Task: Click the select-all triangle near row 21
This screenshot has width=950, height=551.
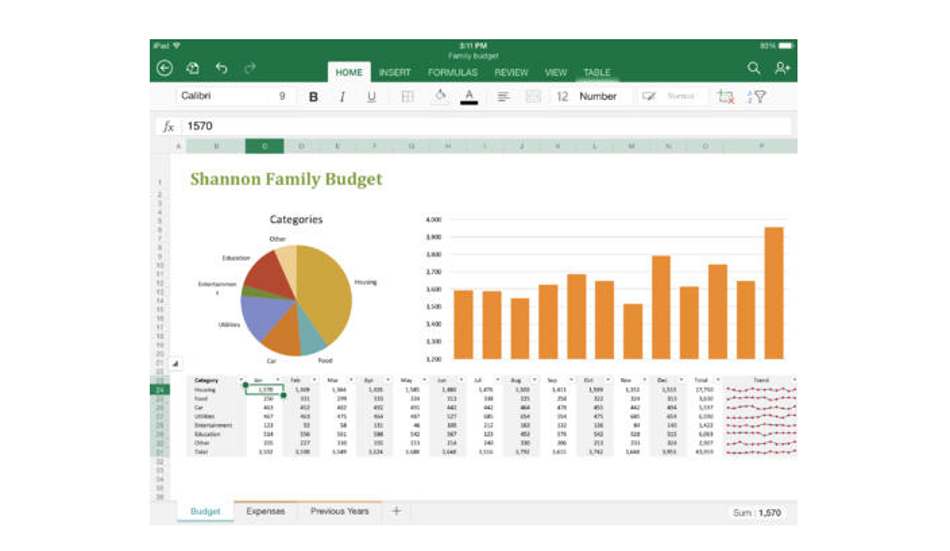Action: tap(175, 364)
